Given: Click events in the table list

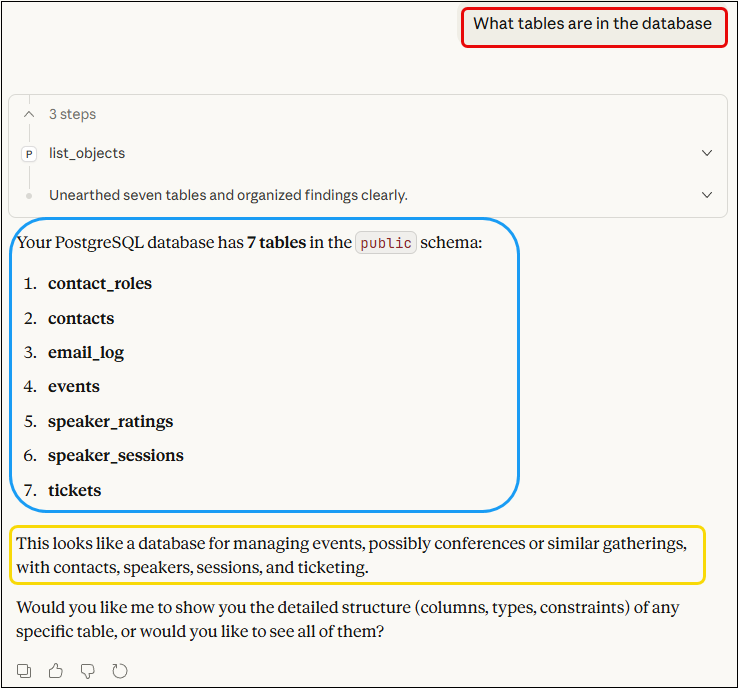Looking at the screenshot, I should pyautogui.click(x=74, y=387).
